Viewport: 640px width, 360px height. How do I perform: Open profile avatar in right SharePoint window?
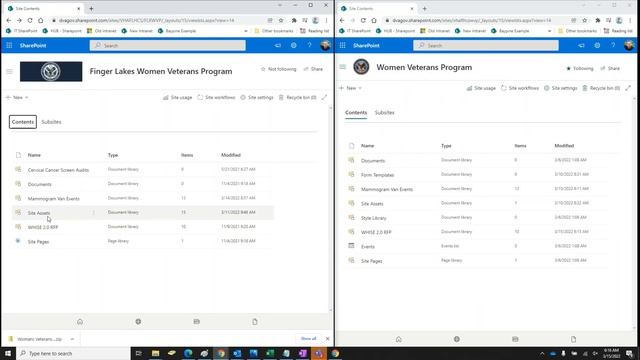click(x=629, y=45)
